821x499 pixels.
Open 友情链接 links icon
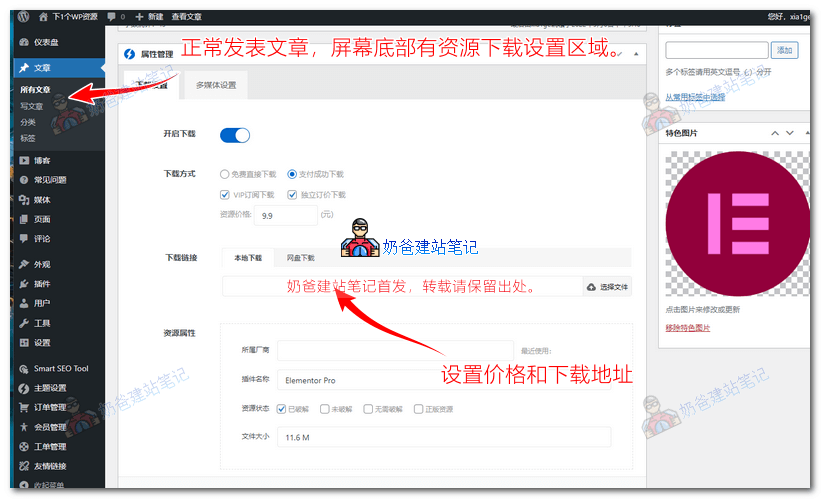[x=24, y=466]
